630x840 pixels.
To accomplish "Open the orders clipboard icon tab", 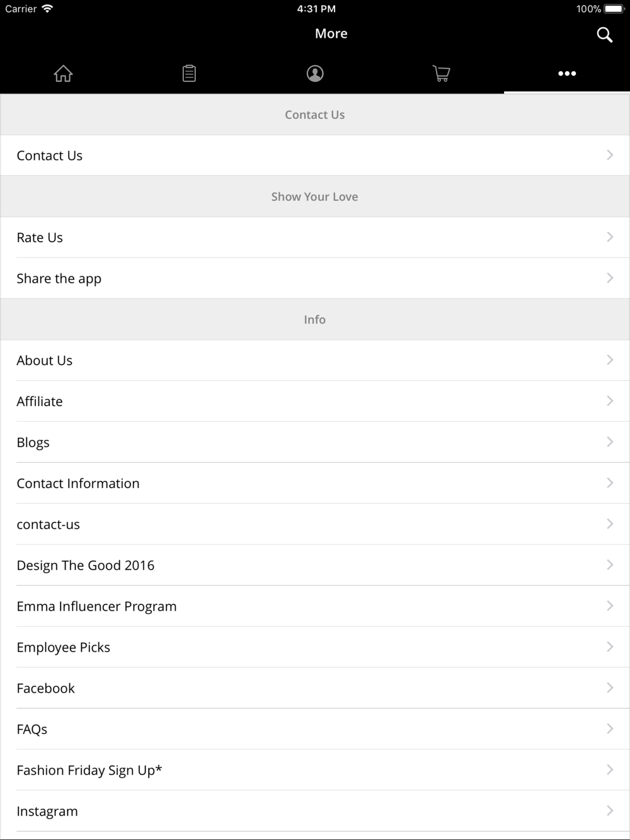I will point(189,74).
